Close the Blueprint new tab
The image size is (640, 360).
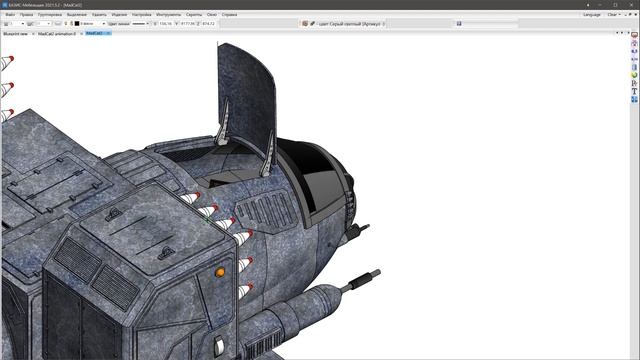(33, 34)
